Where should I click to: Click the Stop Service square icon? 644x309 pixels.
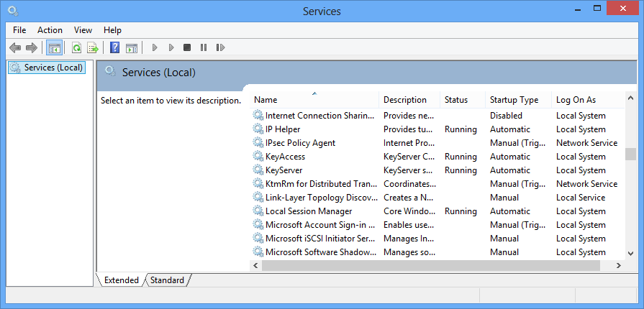pyautogui.click(x=187, y=47)
